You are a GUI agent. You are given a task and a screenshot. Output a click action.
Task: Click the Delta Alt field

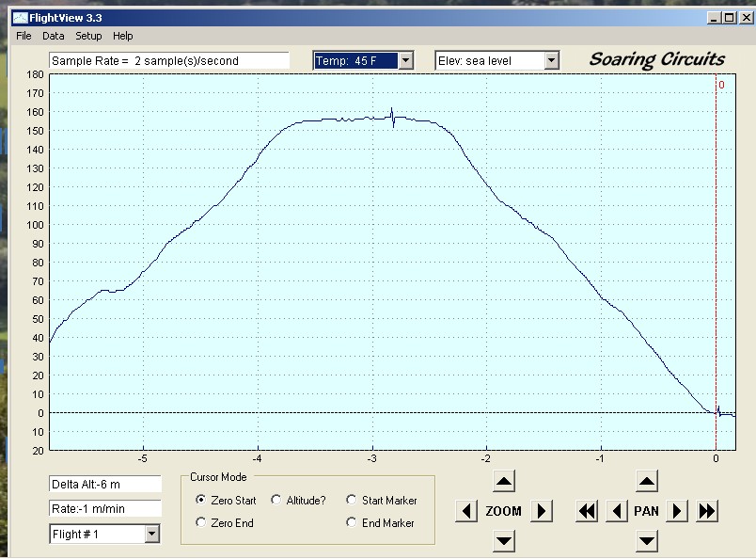pyautogui.click(x=105, y=484)
